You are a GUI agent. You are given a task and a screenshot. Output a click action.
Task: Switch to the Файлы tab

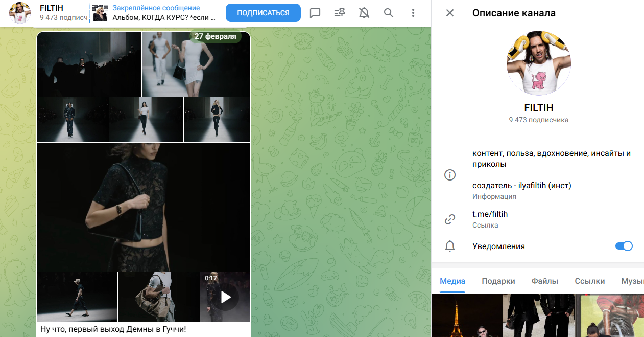coord(544,281)
